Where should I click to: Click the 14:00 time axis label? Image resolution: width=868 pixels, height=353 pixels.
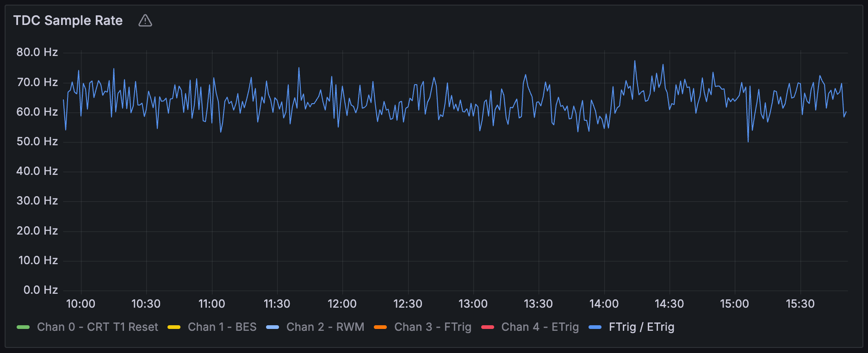click(604, 304)
